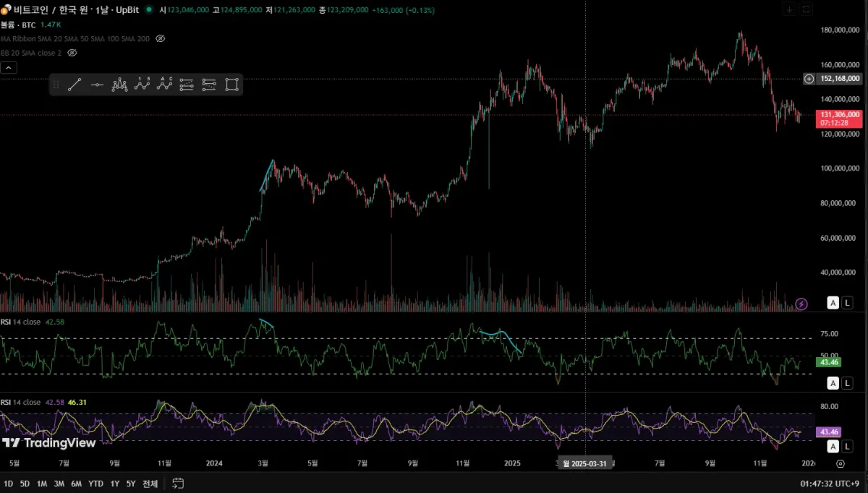Image resolution: width=868 pixels, height=493 pixels.
Task: Click the low price value 121,263,000
Action: pos(294,10)
